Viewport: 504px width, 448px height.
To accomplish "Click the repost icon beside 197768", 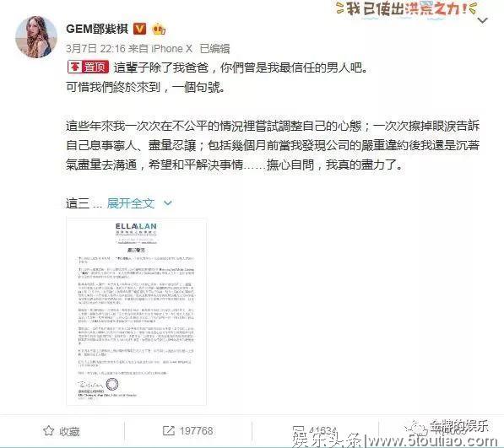I will point(169,430).
